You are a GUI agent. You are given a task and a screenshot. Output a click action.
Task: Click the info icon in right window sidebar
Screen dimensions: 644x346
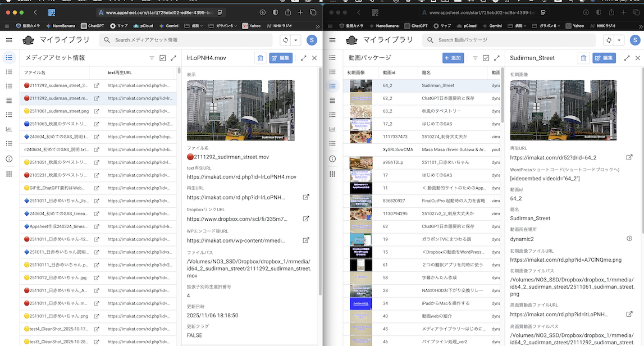click(332, 159)
